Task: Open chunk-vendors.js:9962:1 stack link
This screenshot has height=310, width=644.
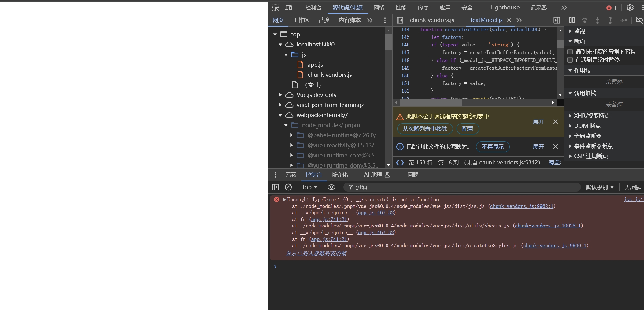Action: pos(522,206)
